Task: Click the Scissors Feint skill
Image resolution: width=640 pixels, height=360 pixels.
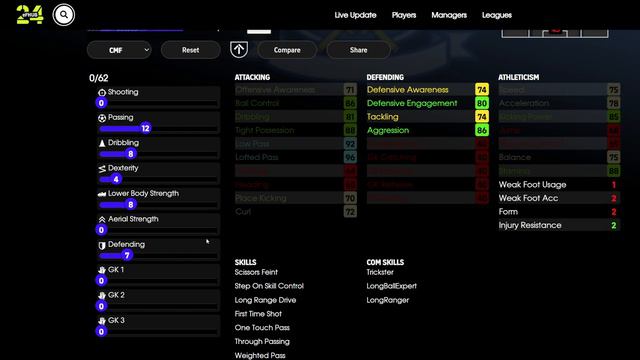Action: click(256, 272)
